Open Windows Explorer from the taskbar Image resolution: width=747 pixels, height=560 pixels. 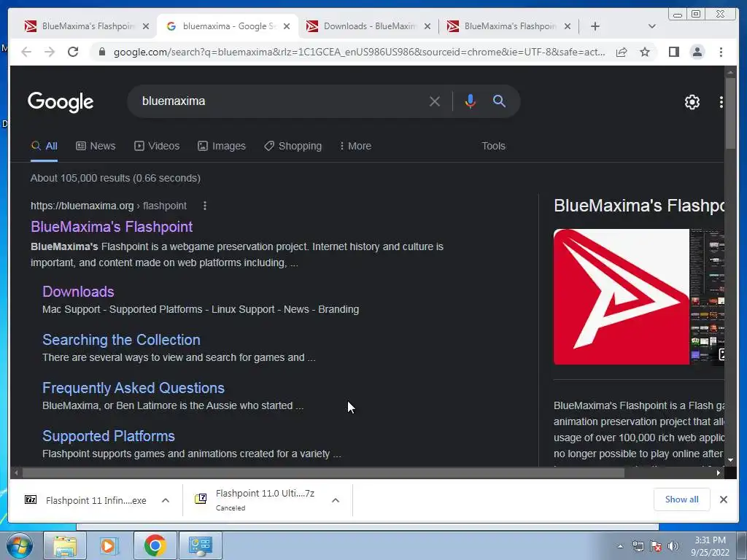coord(65,545)
